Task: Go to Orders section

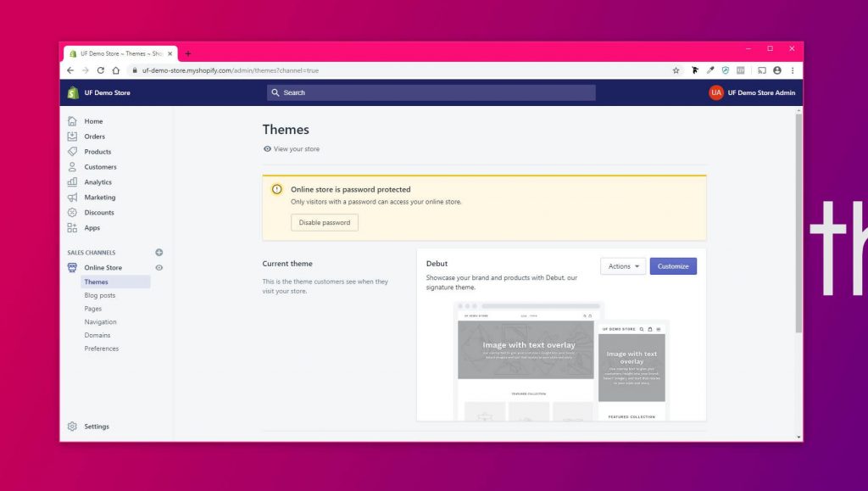Action: pos(95,137)
